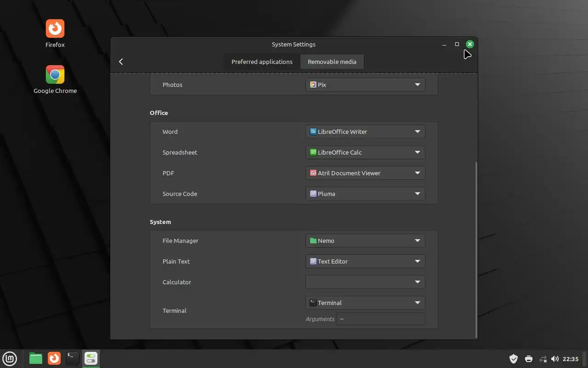Open the Spreadsheet application dropdown

click(x=365, y=152)
